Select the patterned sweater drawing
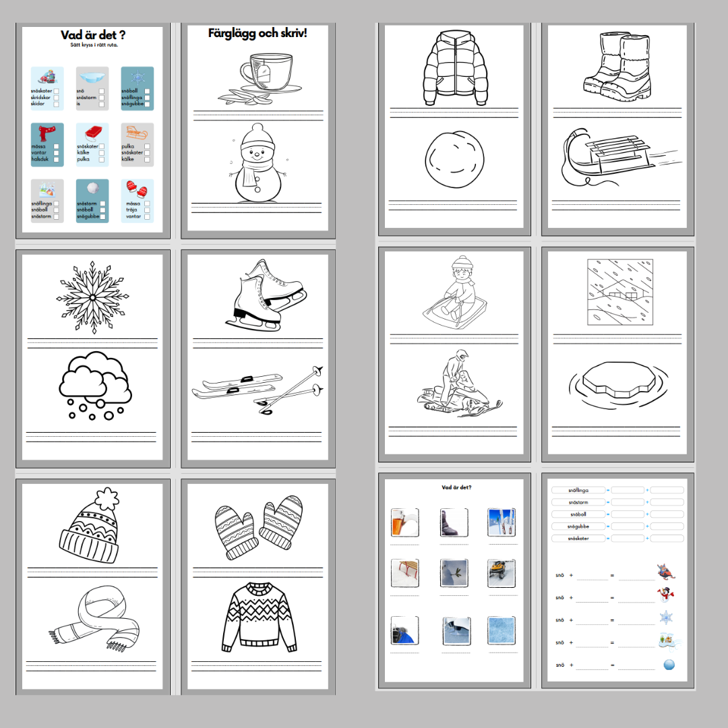This screenshot has height=728, width=728. click(260, 618)
